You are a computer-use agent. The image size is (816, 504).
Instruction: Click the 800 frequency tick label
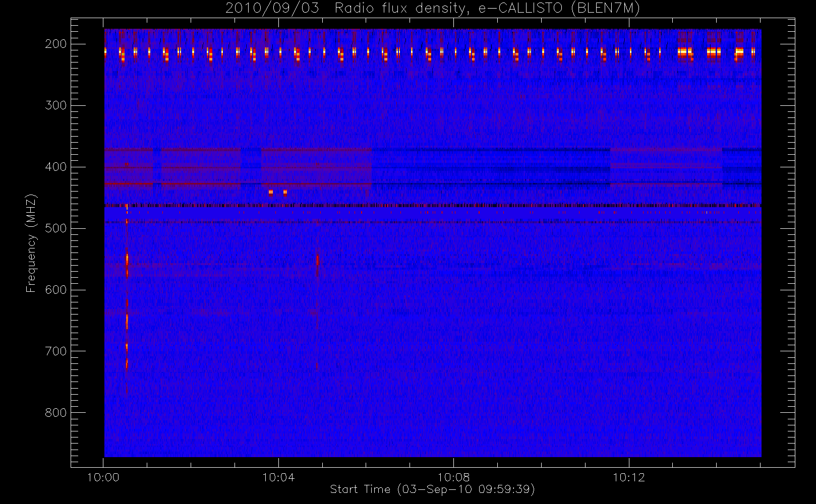coord(56,413)
